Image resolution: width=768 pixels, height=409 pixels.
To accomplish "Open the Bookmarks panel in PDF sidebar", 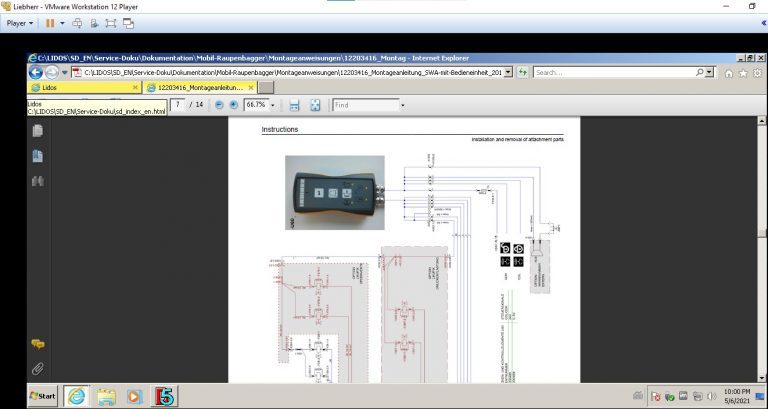I will tap(38, 156).
